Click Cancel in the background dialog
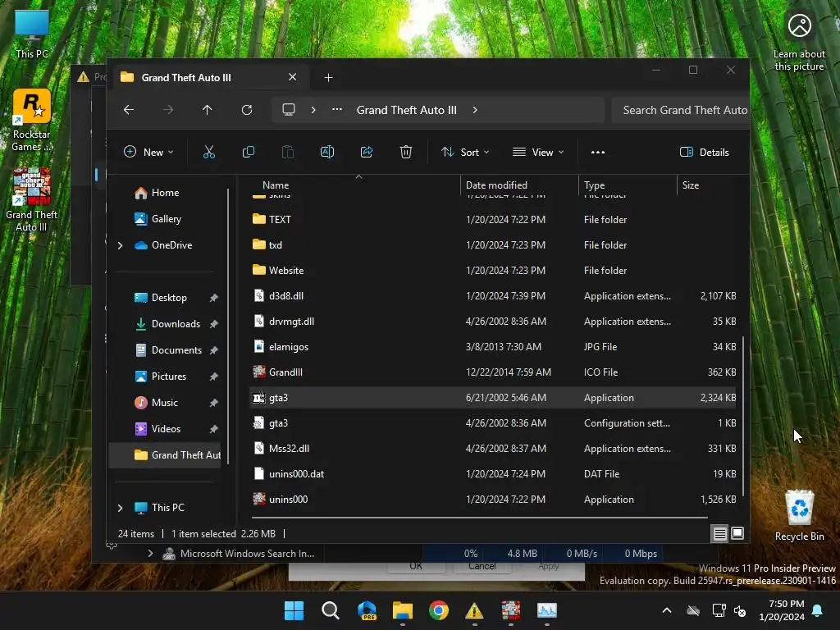This screenshot has height=630, width=840. click(x=482, y=567)
